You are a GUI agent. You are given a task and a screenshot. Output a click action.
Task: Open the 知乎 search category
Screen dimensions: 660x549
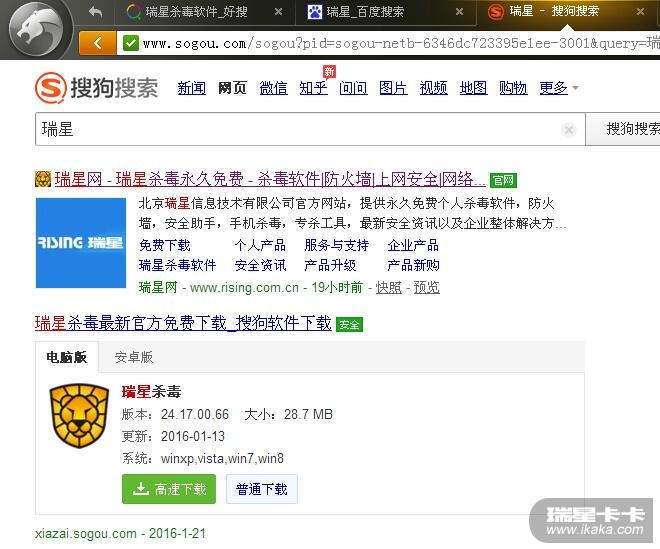[x=314, y=88]
